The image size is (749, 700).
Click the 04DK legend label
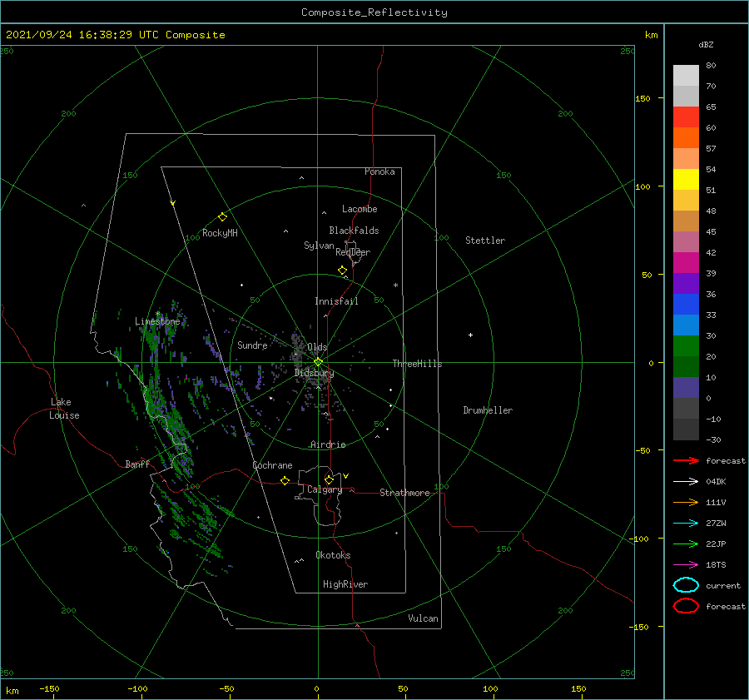(x=716, y=482)
